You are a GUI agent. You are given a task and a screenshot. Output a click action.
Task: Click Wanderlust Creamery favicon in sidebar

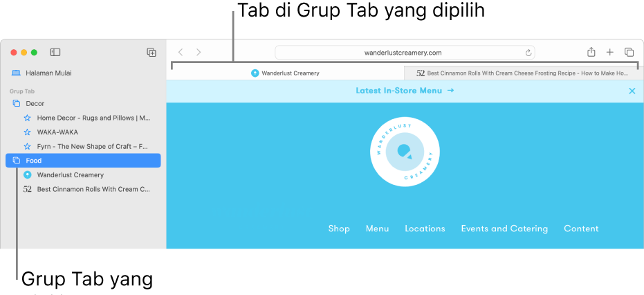[x=27, y=175]
